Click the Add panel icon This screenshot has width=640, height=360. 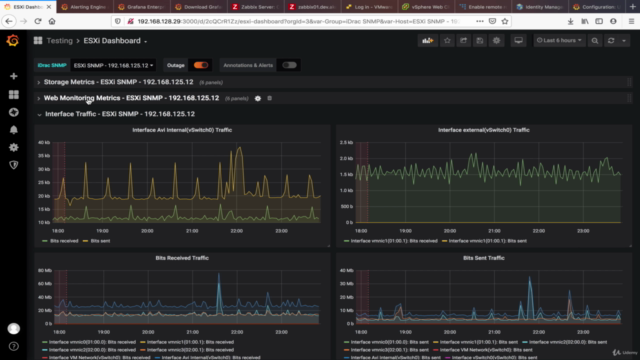coord(427,40)
